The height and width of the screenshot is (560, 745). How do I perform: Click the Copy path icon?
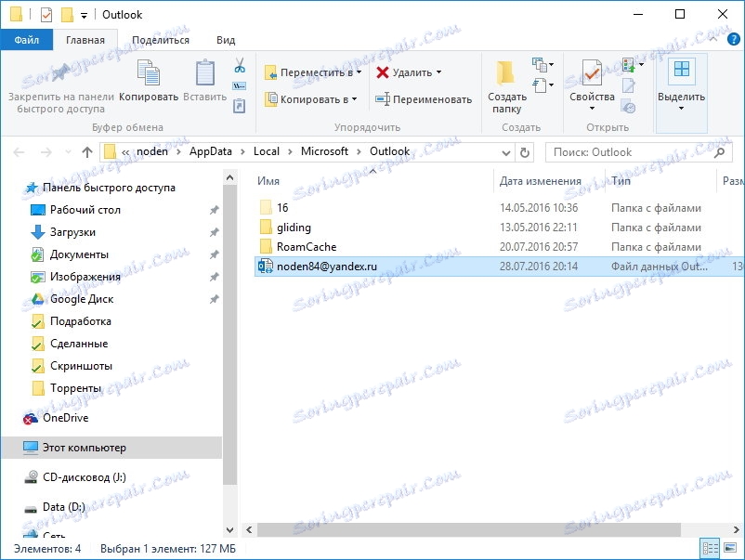(239, 86)
